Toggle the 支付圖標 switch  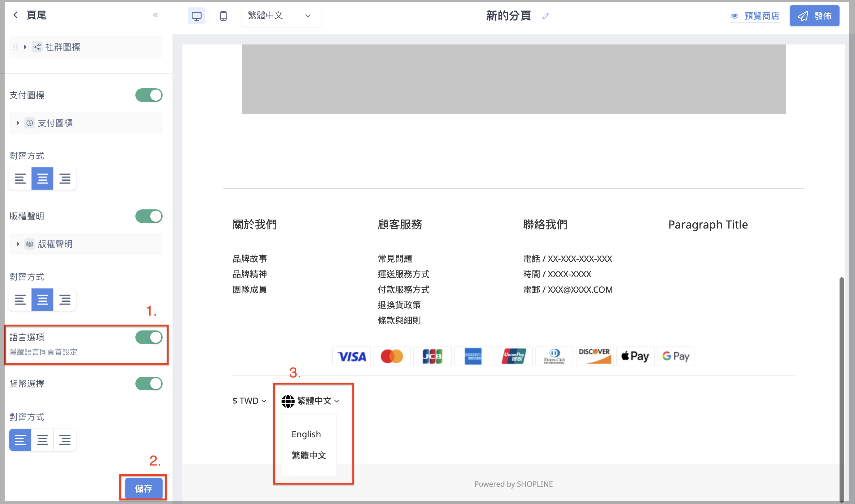(149, 95)
